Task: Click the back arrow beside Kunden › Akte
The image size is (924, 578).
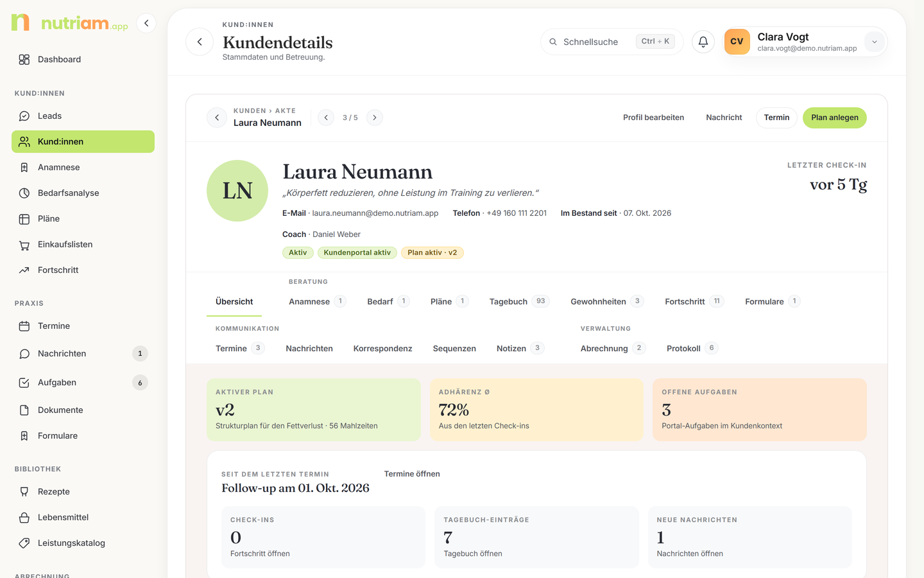Action: [x=217, y=118]
